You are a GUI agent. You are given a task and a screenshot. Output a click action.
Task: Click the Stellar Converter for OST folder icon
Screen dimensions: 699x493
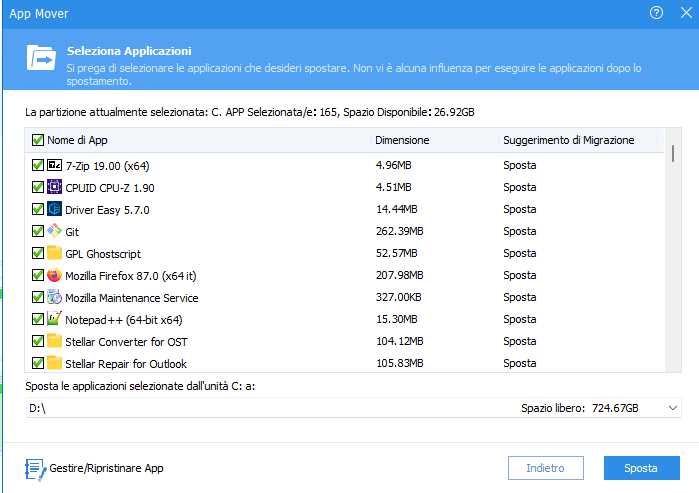pyautogui.click(x=54, y=341)
